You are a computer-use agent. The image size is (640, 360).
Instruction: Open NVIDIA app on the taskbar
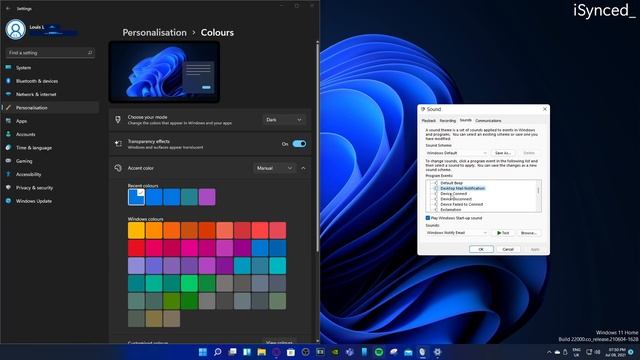(x=335, y=352)
